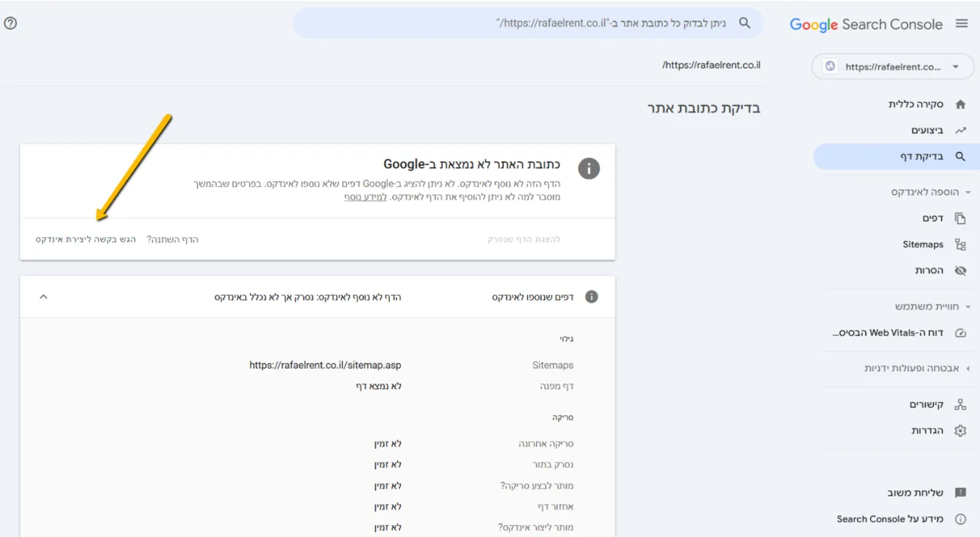Click the magnifier icon beside בדיקת דף
Viewport: 980px width, 537px height.
tap(960, 157)
